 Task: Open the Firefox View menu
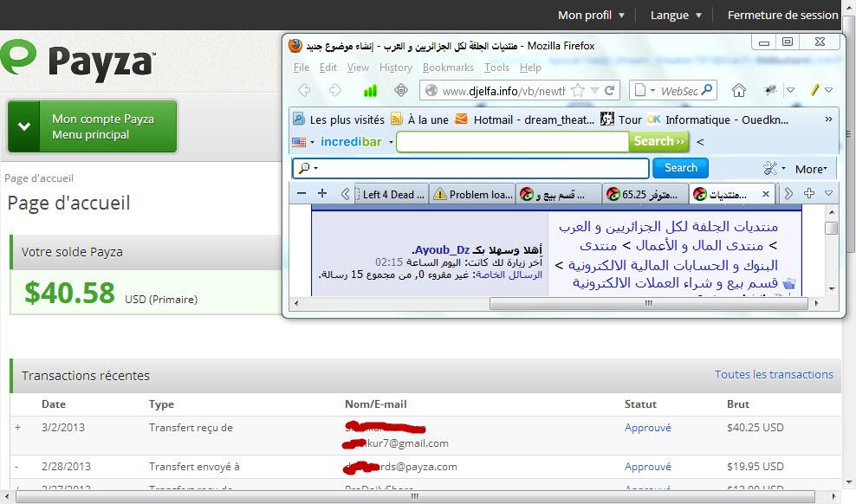358,67
